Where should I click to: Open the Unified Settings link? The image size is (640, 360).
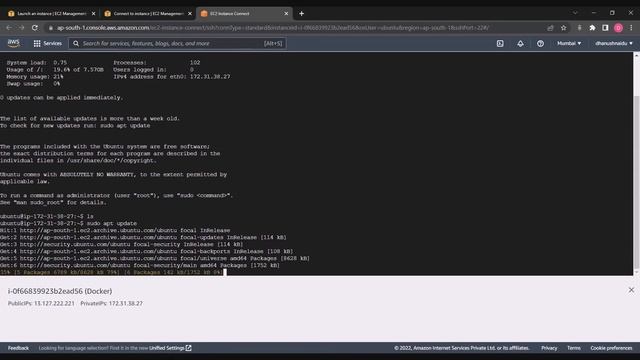pos(170,348)
